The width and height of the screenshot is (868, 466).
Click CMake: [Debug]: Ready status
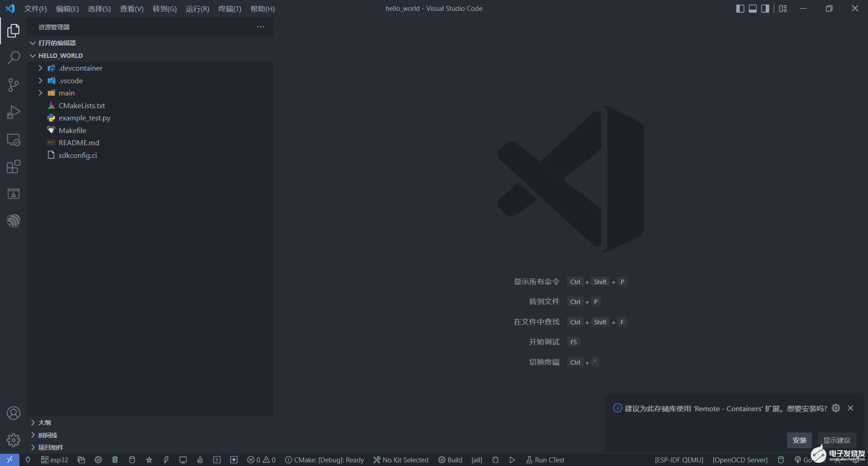324,460
